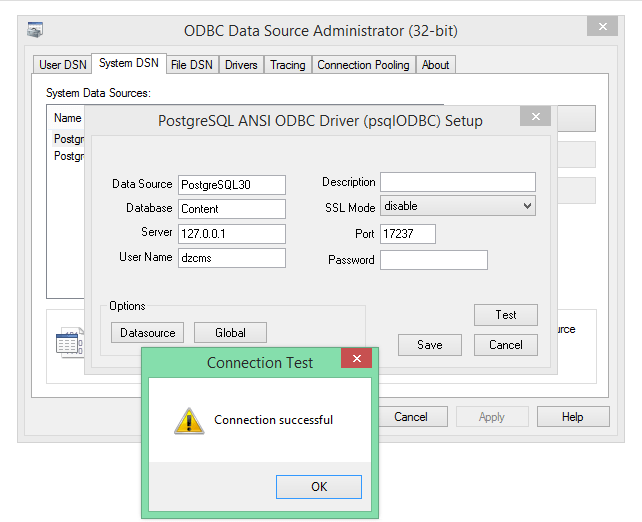Viewport: 642px width, 522px height.
Task: Click the Server field with 127.0.0.1
Action: [232, 234]
